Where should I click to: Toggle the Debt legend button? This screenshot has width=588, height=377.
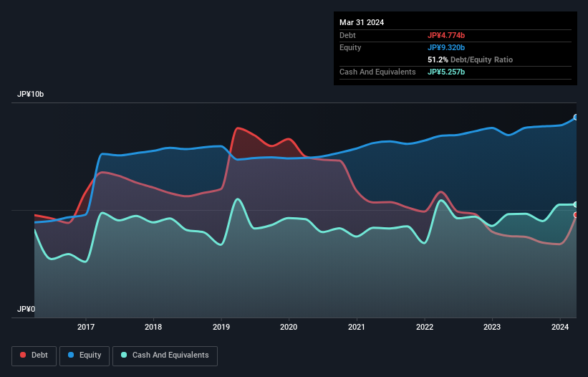coord(34,355)
